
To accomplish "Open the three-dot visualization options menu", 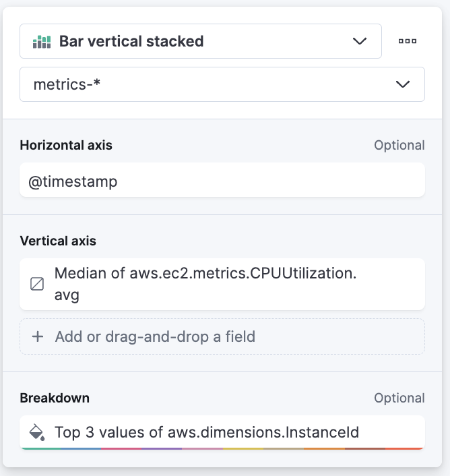I will pyautogui.click(x=407, y=41).
